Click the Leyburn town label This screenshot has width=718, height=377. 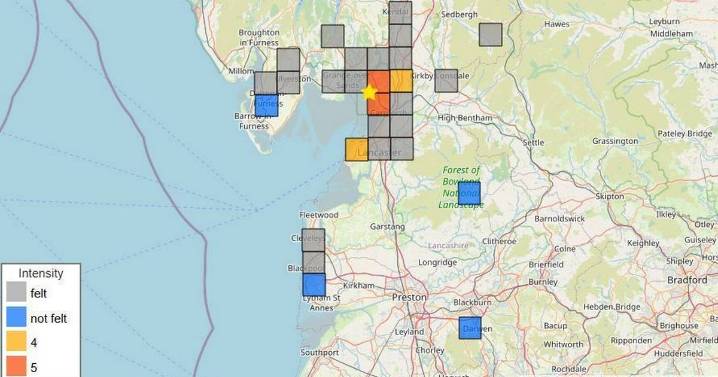pos(664,22)
